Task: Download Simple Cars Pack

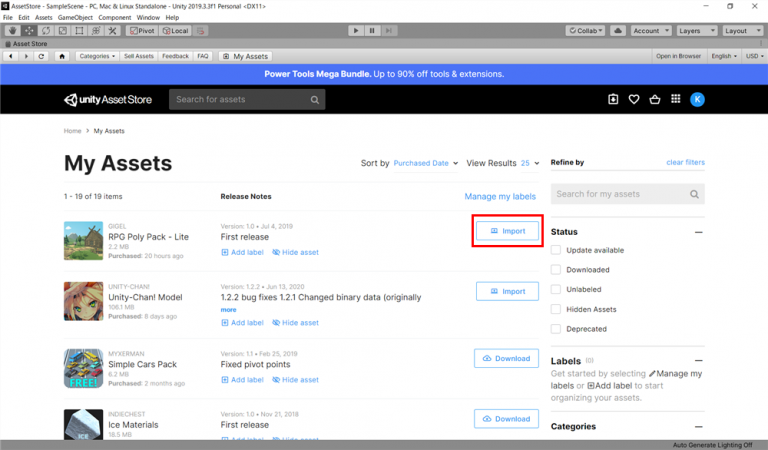Action: coord(506,358)
